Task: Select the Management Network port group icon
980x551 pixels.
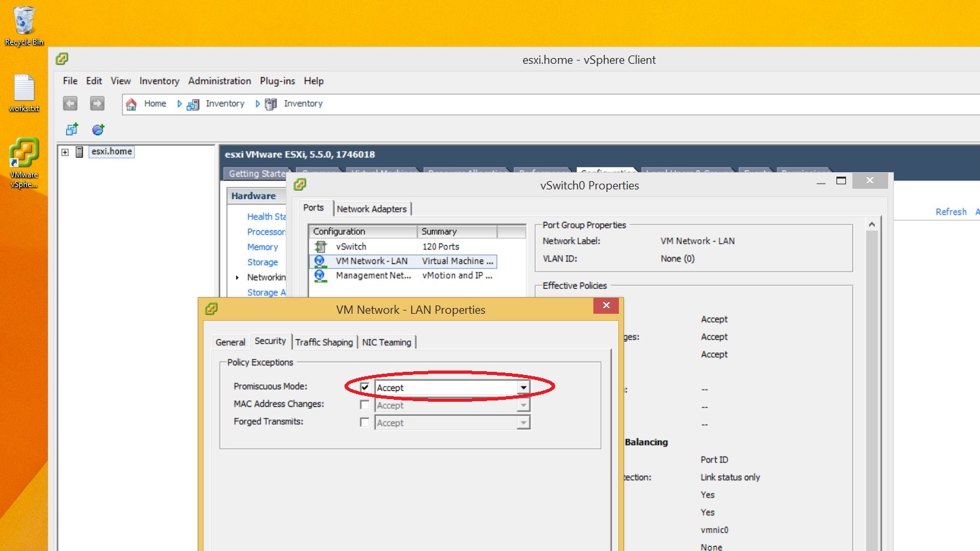Action: tap(320, 275)
